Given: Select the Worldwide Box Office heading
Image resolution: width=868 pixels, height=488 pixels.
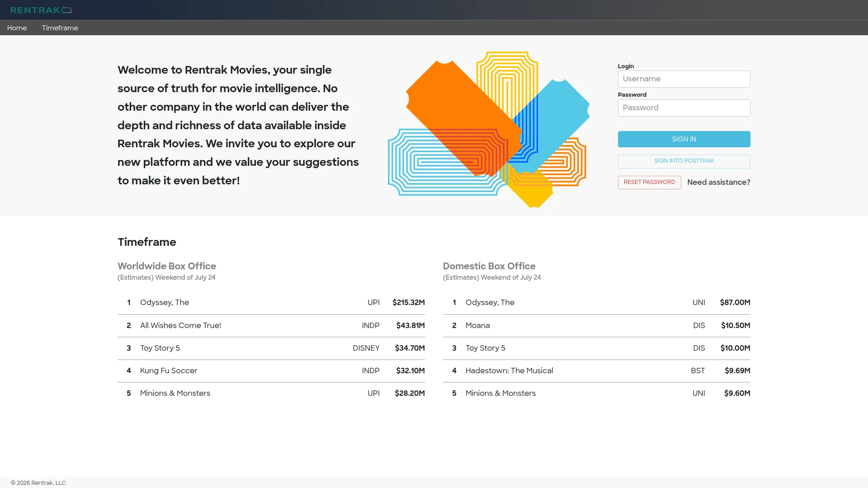Looking at the screenshot, I should (167, 266).
